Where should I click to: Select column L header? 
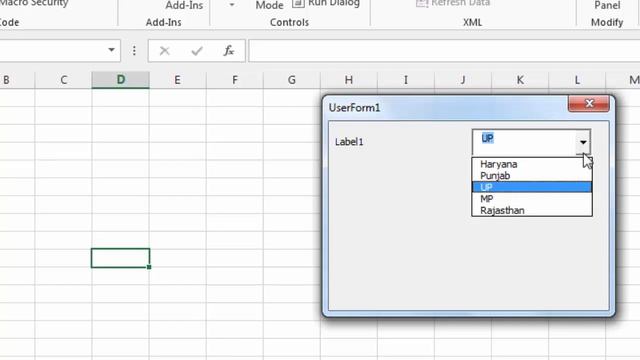coord(577,80)
